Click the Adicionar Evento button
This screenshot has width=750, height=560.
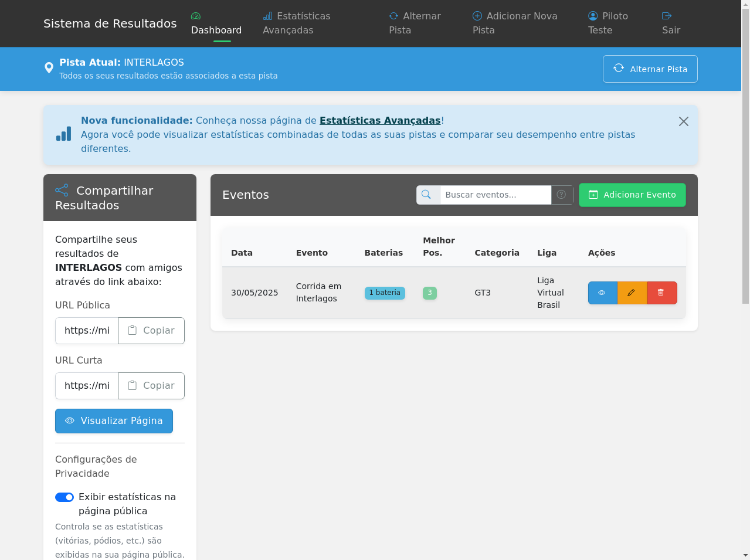click(x=632, y=195)
